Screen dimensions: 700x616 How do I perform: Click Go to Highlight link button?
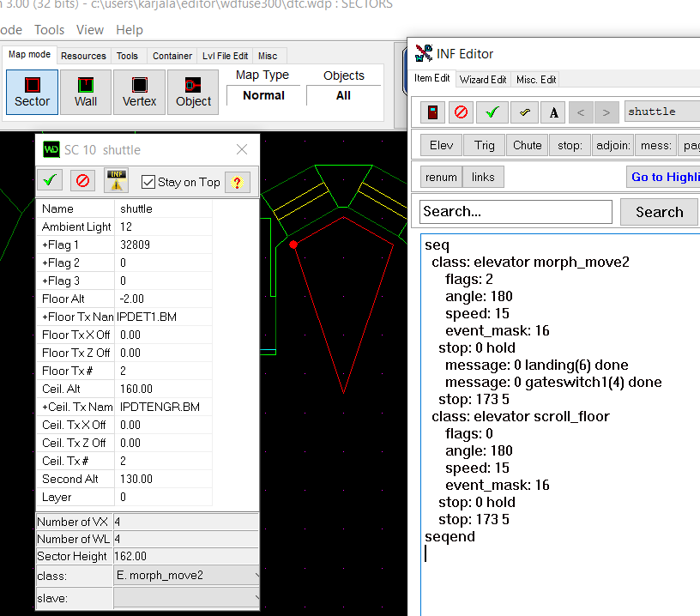[x=663, y=177]
